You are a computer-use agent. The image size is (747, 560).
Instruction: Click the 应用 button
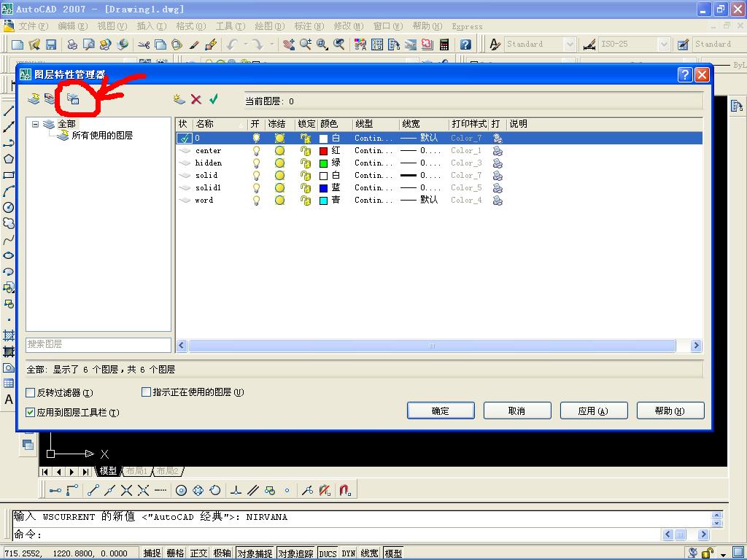[x=594, y=411]
